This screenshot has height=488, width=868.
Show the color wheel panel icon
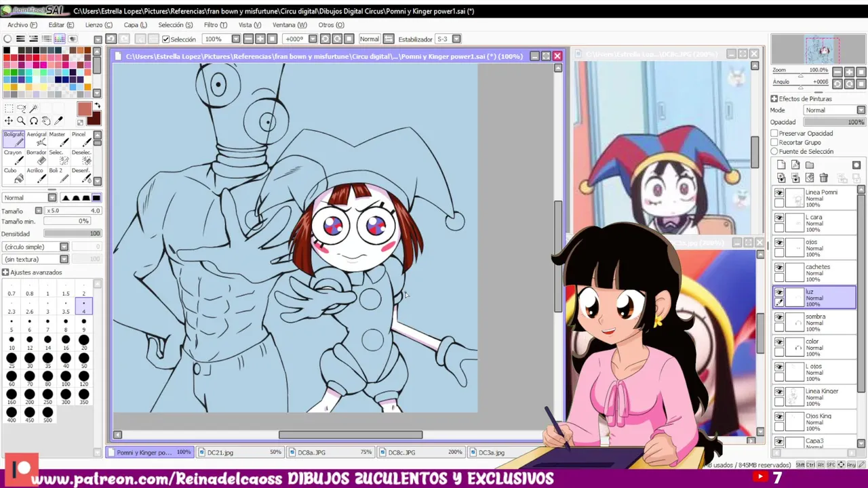click(x=7, y=39)
